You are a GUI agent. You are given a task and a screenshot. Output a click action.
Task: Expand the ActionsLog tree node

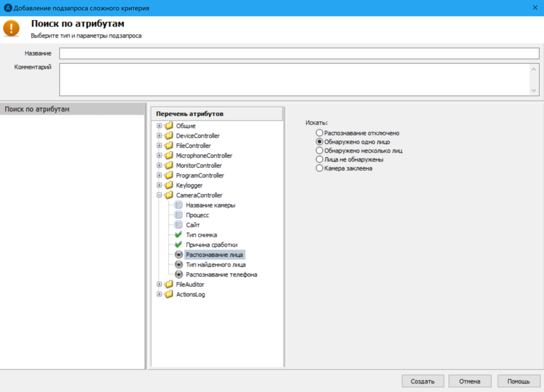pos(159,294)
